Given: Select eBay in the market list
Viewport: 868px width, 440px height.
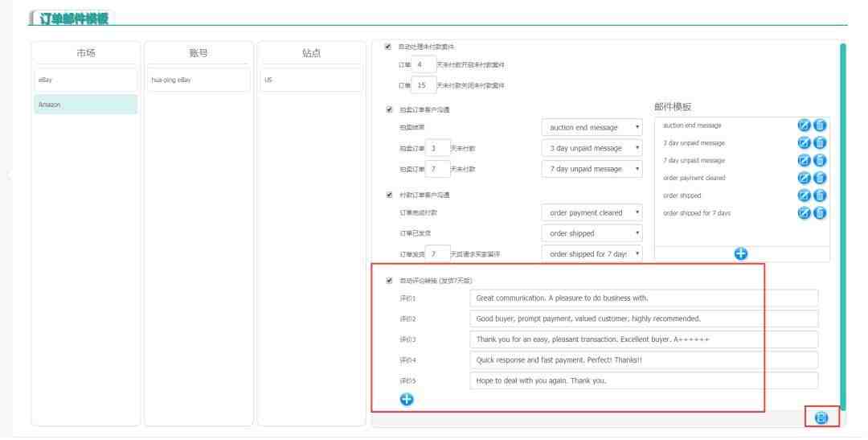Looking at the screenshot, I should point(86,80).
